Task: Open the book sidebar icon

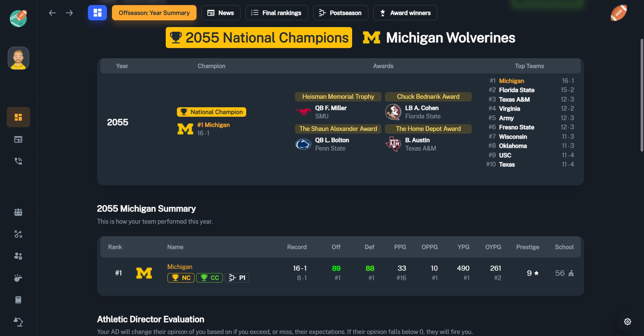Action: [18, 300]
